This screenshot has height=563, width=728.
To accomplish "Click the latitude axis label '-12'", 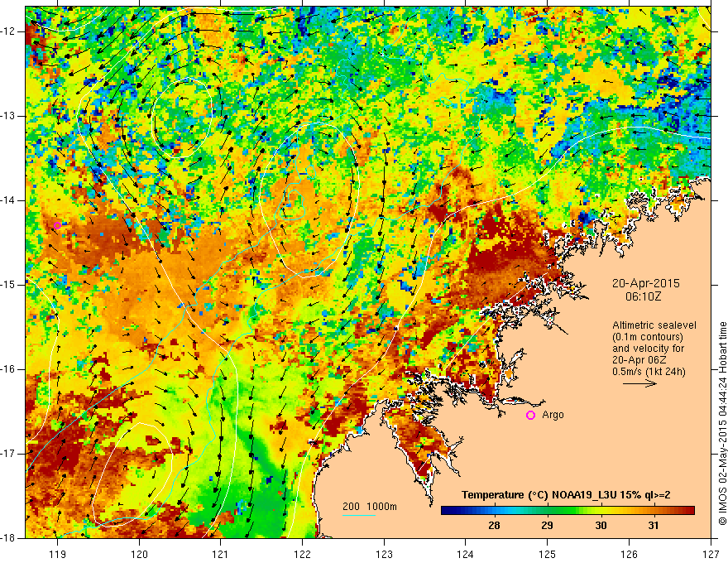I will click(x=9, y=31).
